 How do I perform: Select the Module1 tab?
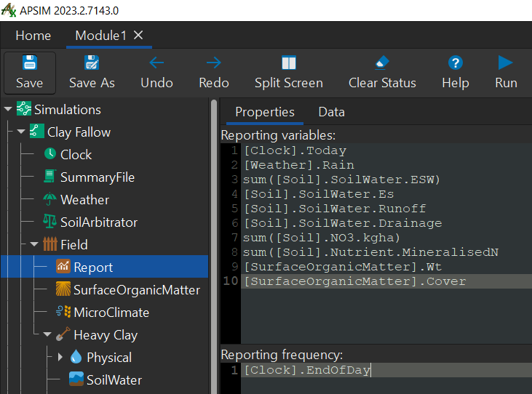point(100,36)
